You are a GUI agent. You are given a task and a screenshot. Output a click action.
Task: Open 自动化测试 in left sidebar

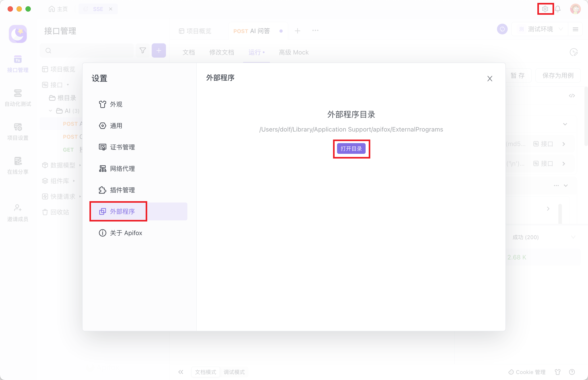[18, 98]
